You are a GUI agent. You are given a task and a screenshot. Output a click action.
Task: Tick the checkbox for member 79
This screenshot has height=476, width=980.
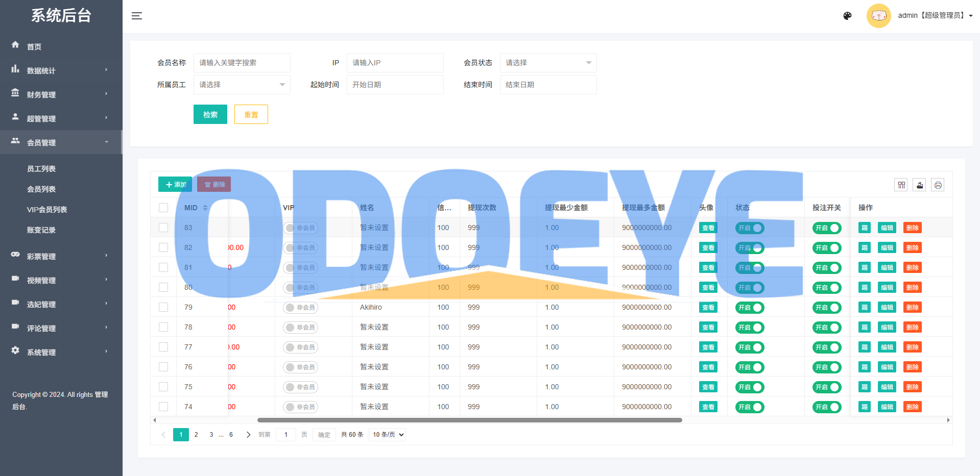[163, 307]
